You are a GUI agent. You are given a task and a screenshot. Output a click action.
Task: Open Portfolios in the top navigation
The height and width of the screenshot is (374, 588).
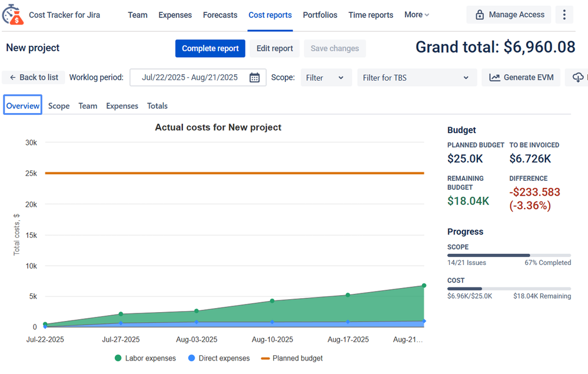point(320,15)
